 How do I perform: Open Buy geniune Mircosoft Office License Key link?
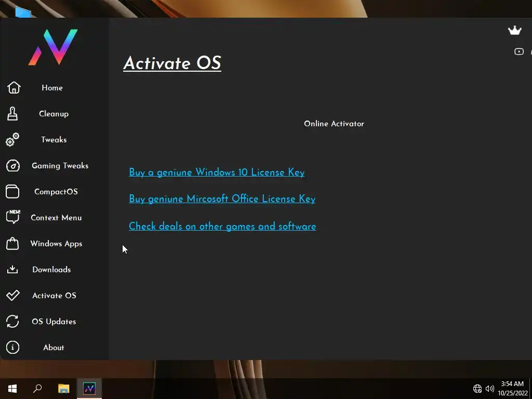(222, 199)
